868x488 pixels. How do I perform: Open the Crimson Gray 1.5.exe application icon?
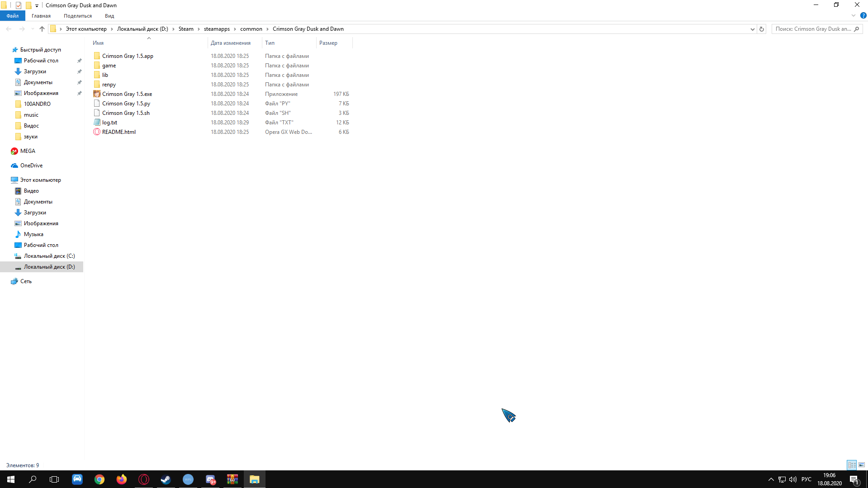point(97,94)
